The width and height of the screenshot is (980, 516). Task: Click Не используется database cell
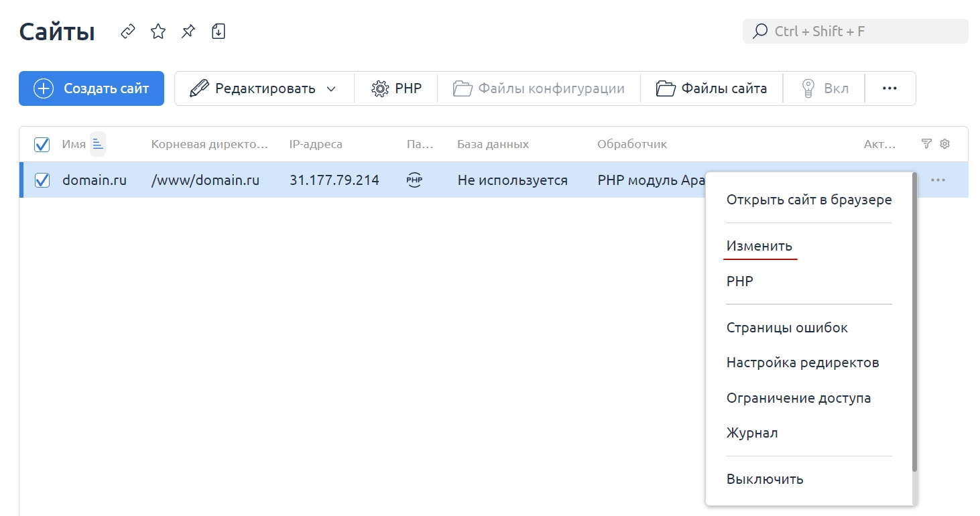(513, 180)
